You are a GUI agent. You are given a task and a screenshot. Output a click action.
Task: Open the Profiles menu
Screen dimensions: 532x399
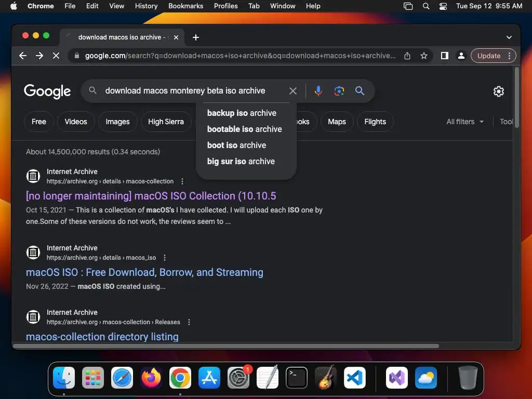(x=225, y=6)
